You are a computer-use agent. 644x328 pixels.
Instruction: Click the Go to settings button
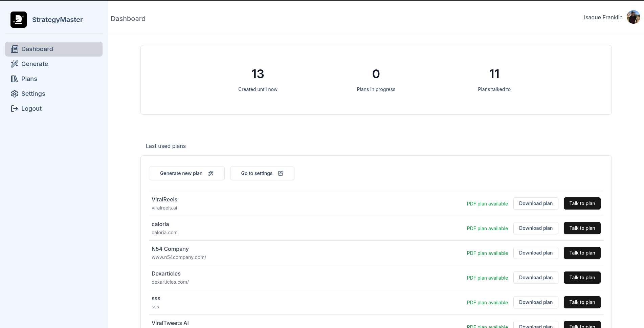[262, 173]
